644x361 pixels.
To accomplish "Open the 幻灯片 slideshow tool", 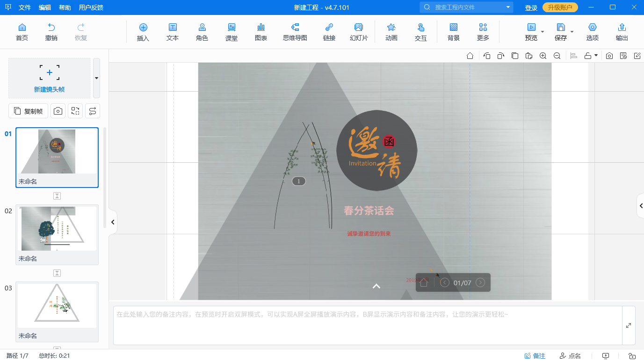I will tap(359, 32).
